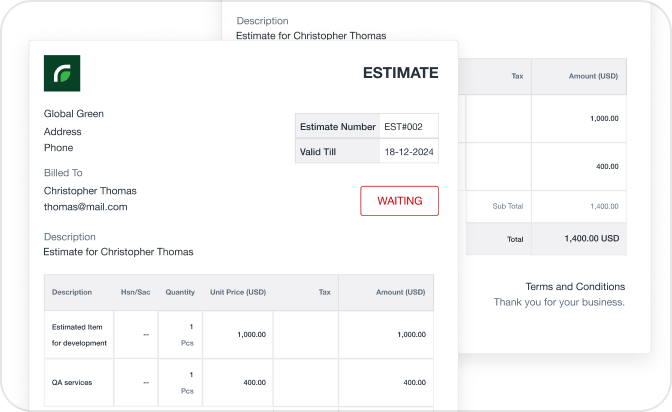Click the thomas@mail.com email address

pos(86,207)
